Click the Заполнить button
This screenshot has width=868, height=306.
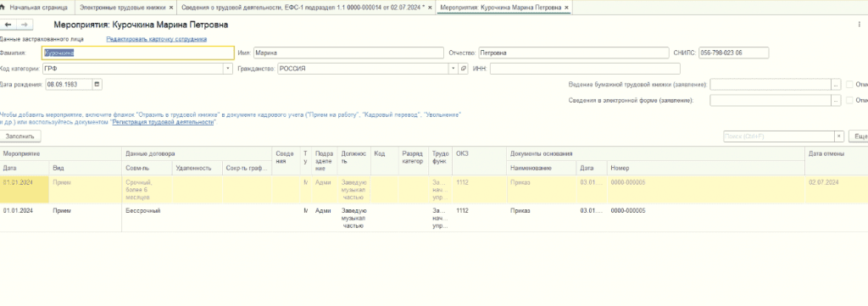(20, 136)
